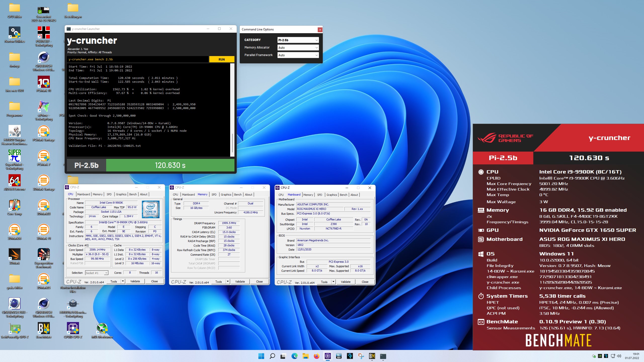Open the Norton Utilities desktop icon
644x362 pixels.
15,35
